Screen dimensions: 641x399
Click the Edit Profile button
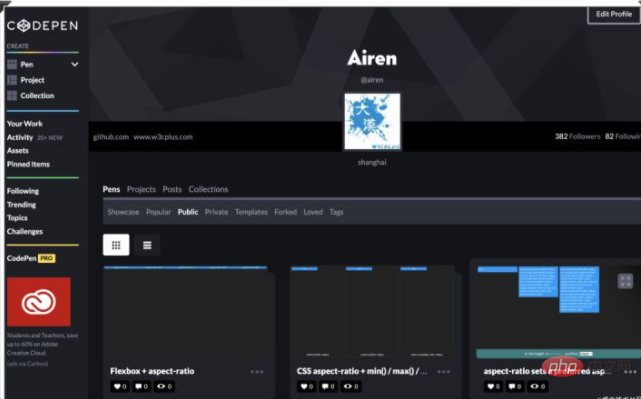[x=614, y=15]
